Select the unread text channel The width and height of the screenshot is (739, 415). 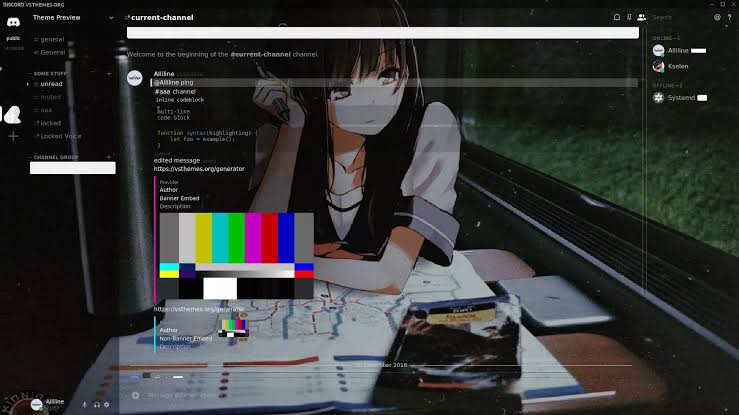coord(51,84)
